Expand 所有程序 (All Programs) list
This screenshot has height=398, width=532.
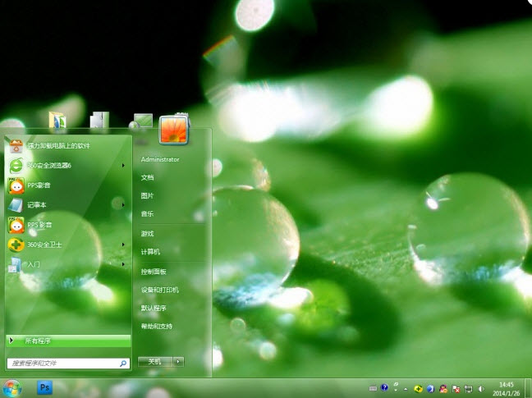coord(67,340)
